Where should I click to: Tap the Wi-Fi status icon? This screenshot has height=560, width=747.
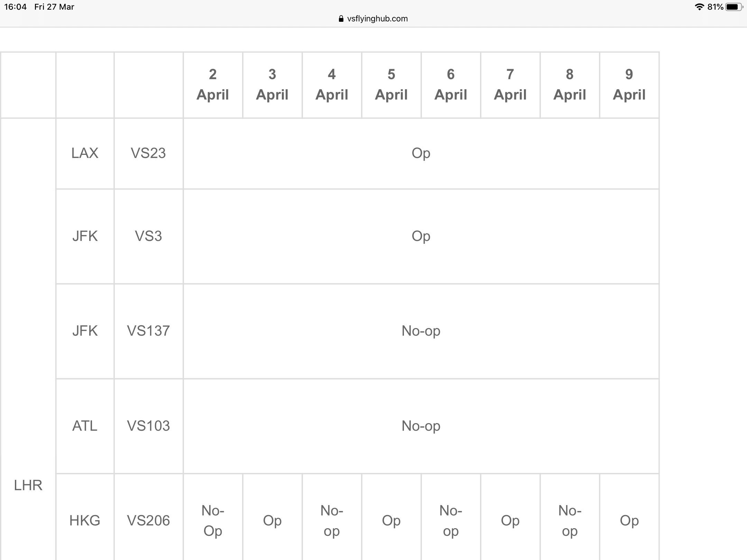point(699,7)
